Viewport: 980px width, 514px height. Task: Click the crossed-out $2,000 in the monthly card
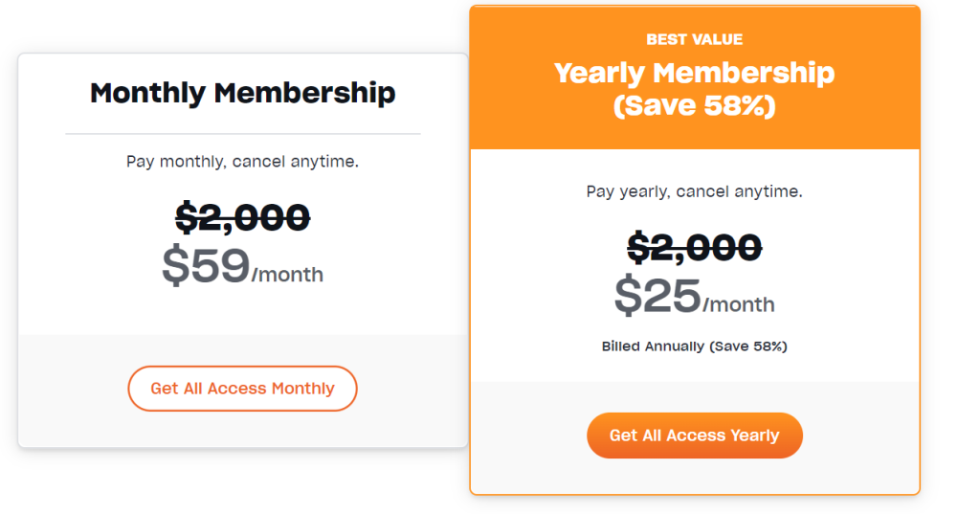pyautogui.click(x=242, y=217)
